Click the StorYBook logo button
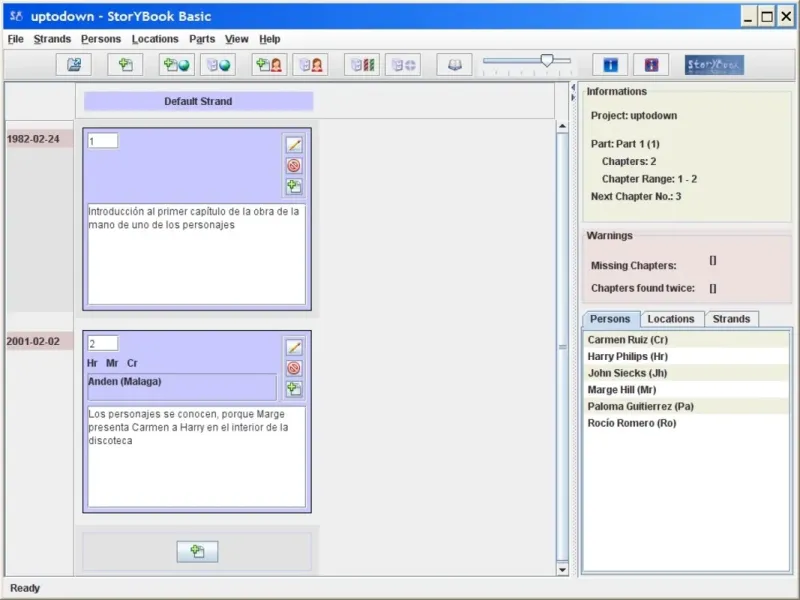This screenshot has width=800, height=600. tap(714, 65)
